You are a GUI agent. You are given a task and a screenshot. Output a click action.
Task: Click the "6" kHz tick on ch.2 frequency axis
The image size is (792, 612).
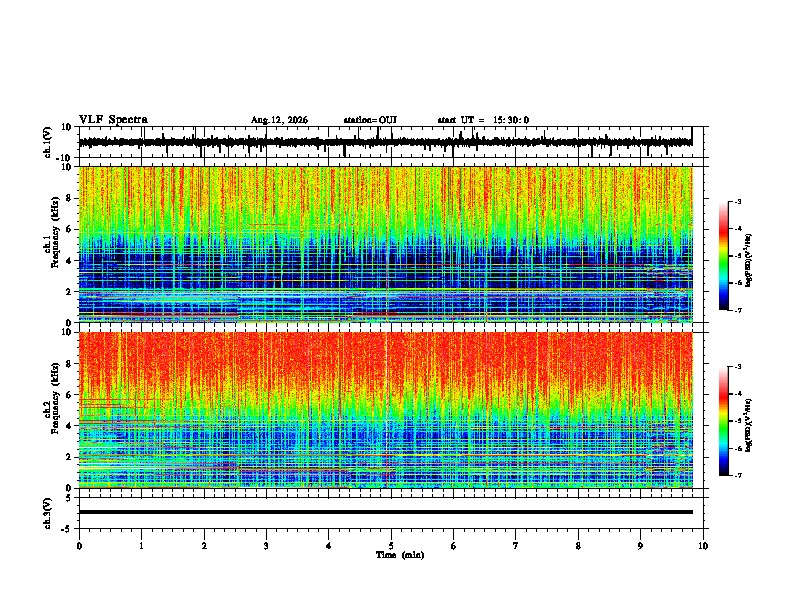[x=70, y=394]
